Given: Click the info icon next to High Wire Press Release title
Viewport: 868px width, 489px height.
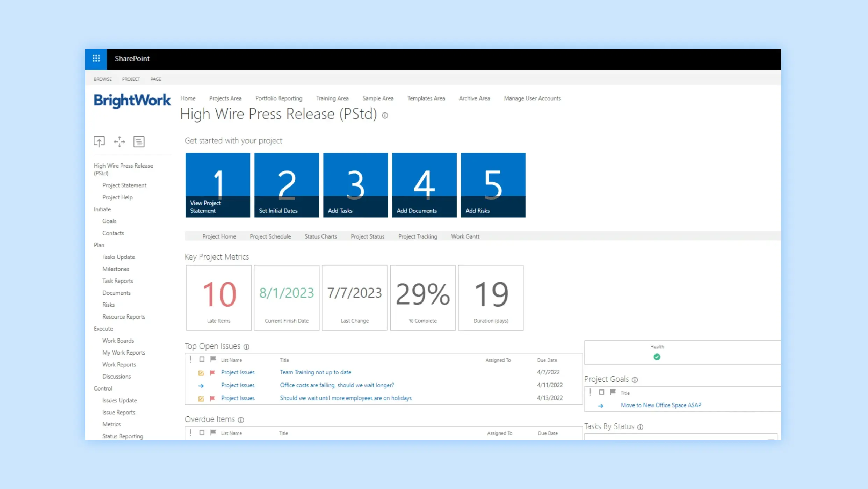Looking at the screenshot, I should tap(385, 115).
